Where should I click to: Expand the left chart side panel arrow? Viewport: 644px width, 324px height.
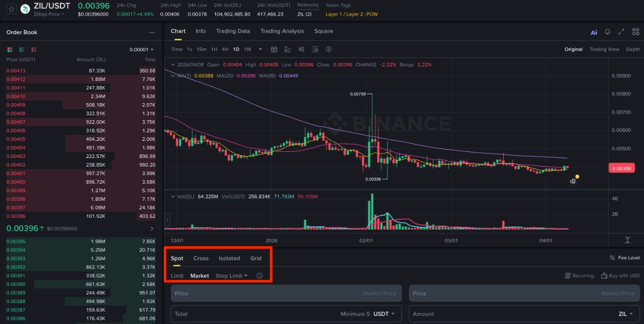click(x=167, y=219)
